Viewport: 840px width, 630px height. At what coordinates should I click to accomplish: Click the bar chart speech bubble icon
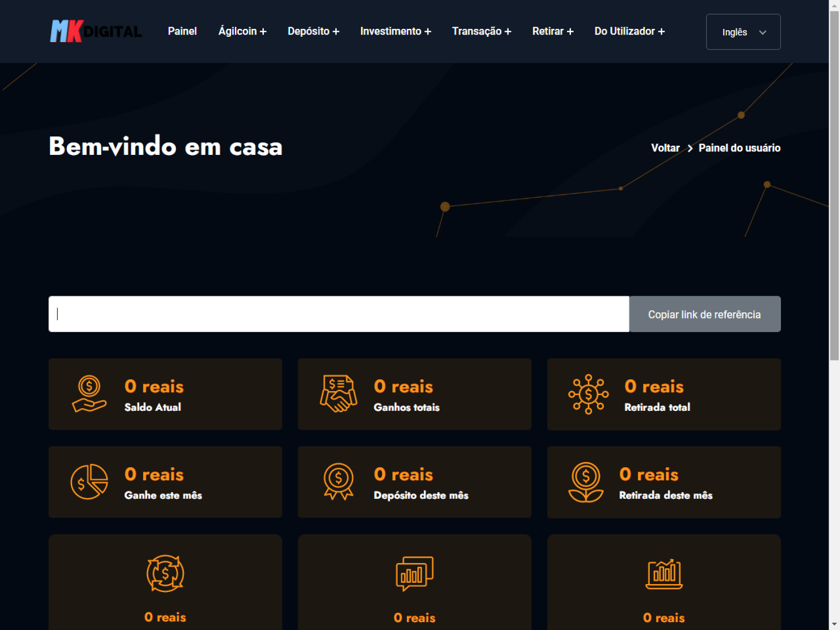(x=414, y=573)
